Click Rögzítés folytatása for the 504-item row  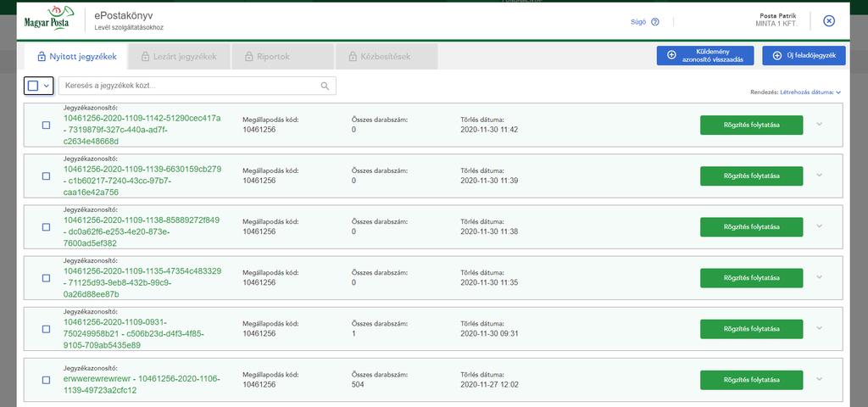tap(751, 380)
